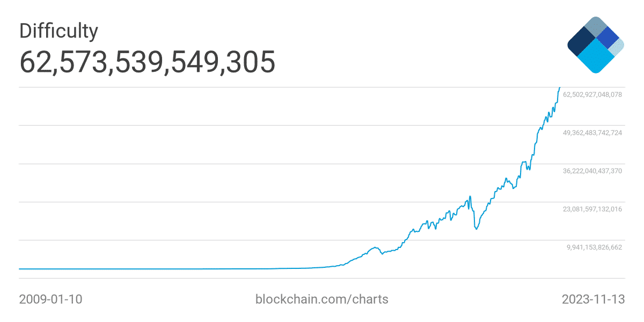This screenshot has height=322, width=644.
Task: Click the 2009-01-10 start date label
Action: (50, 299)
